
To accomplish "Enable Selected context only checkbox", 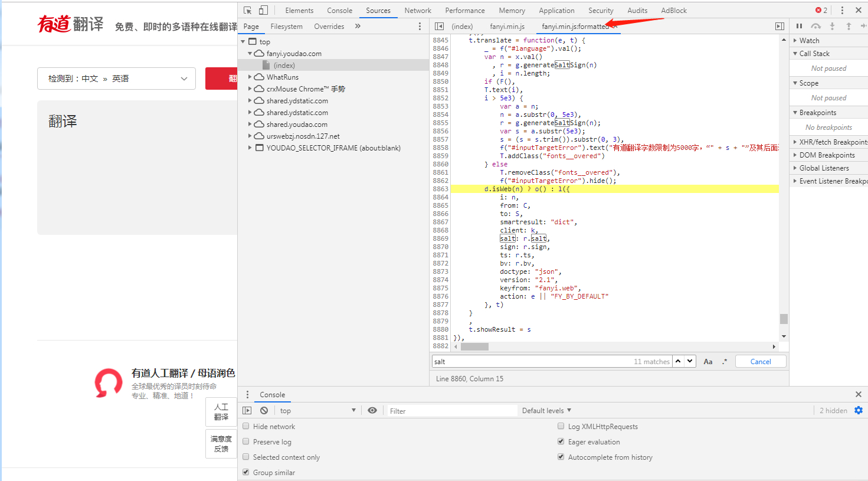I will tap(246, 457).
